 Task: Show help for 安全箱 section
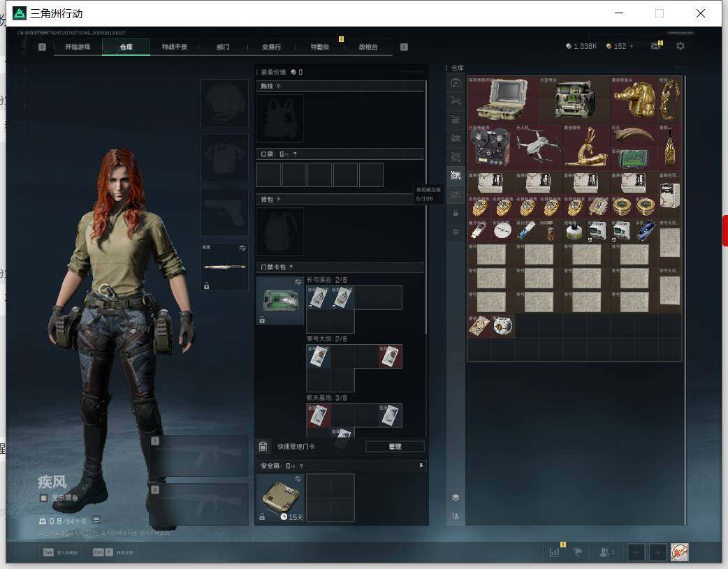tap(301, 466)
